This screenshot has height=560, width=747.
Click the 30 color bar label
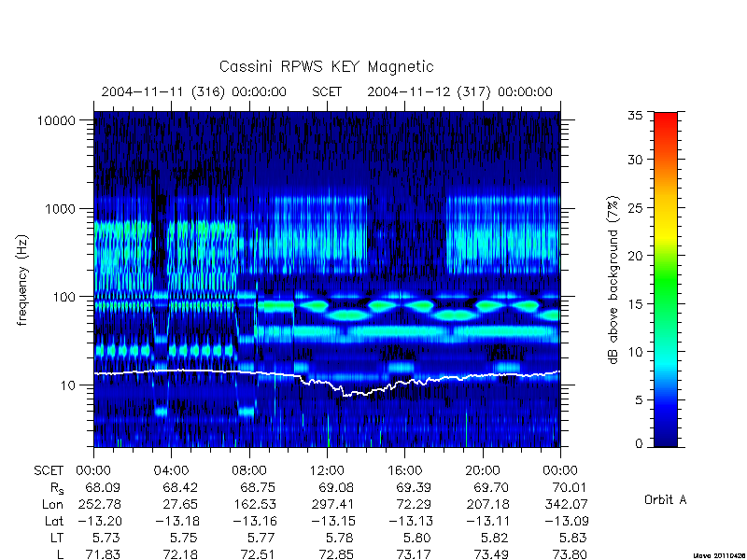[x=635, y=160]
